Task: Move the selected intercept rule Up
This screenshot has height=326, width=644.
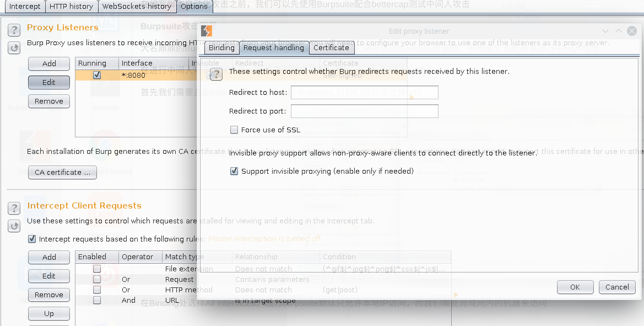Action: tap(49, 314)
